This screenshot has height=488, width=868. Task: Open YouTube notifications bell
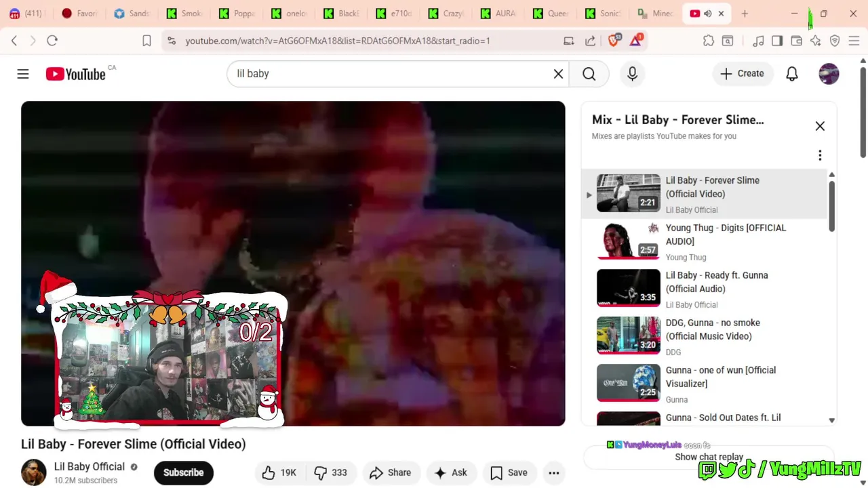tap(791, 74)
